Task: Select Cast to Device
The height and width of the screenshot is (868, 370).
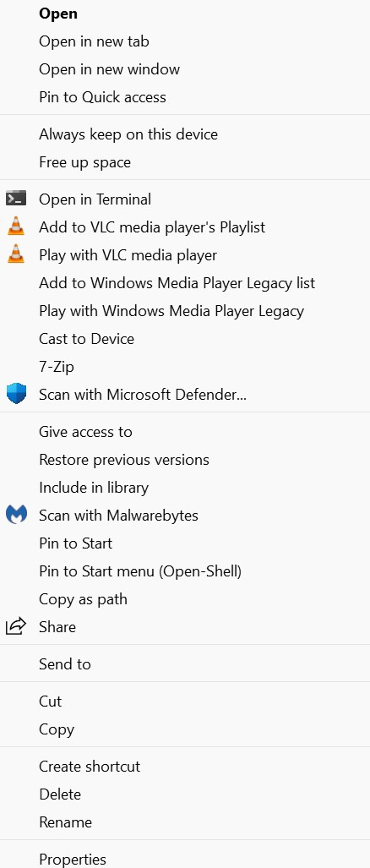Action: [185, 338]
